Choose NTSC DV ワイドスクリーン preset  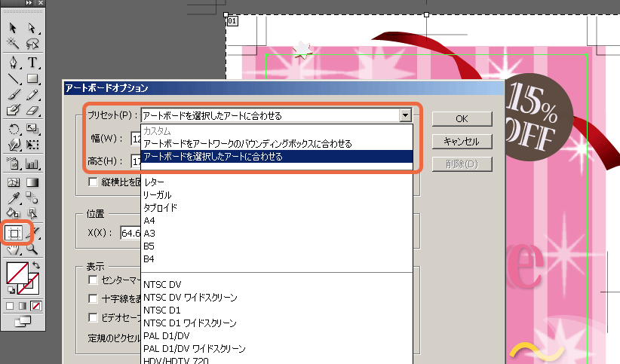(277, 297)
